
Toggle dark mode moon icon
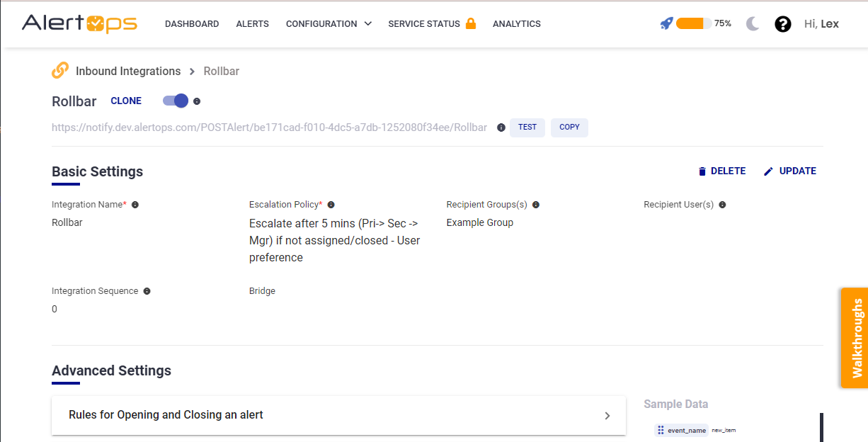pos(753,24)
